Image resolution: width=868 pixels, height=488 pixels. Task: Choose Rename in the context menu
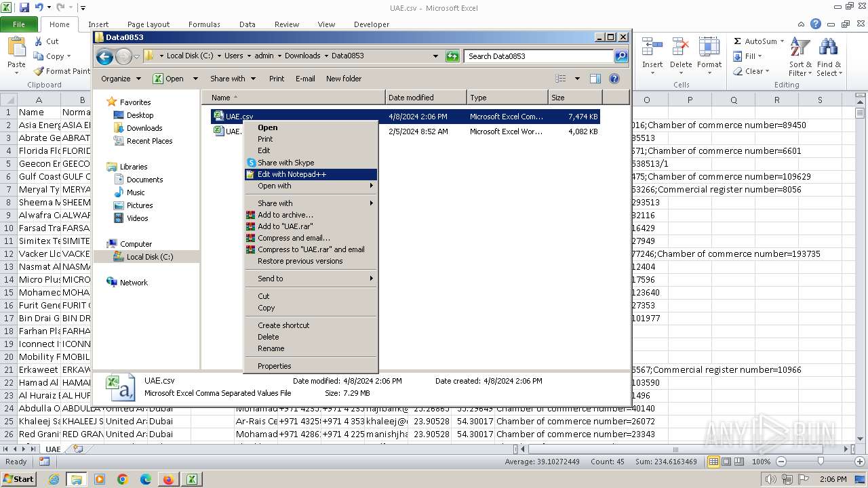[x=311, y=348]
